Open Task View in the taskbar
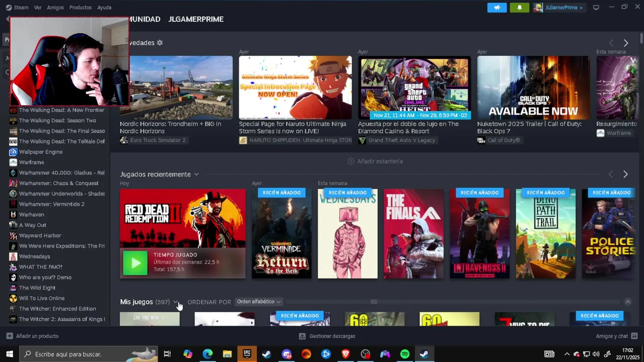This screenshot has height=362, width=644. 167,354
